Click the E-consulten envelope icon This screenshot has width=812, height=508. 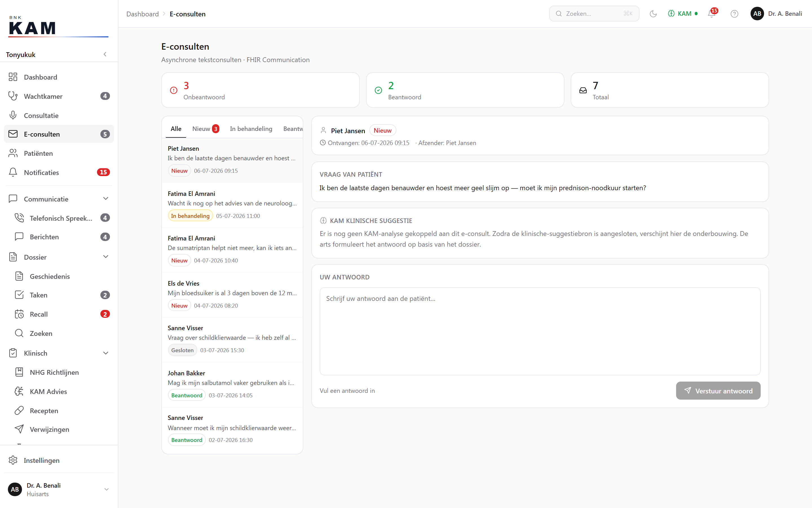point(13,134)
